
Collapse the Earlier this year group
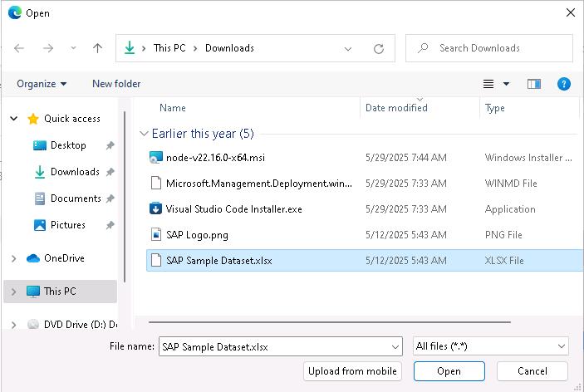(145, 134)
